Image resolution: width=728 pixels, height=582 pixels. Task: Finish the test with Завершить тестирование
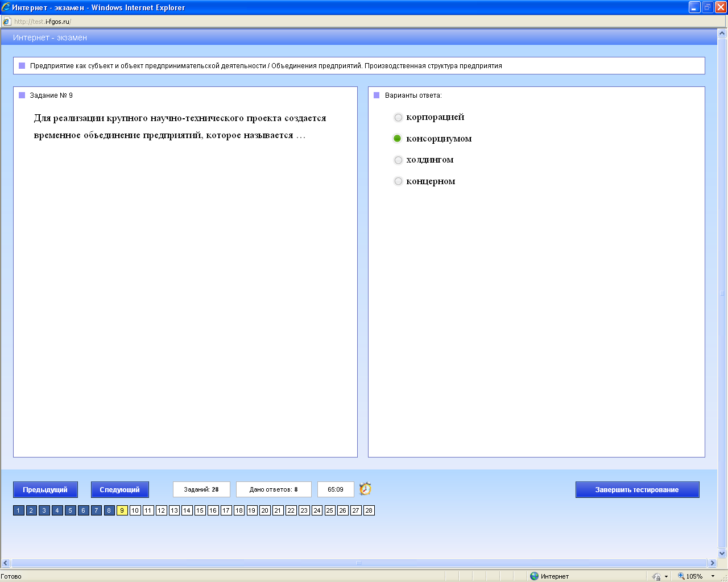637,490
